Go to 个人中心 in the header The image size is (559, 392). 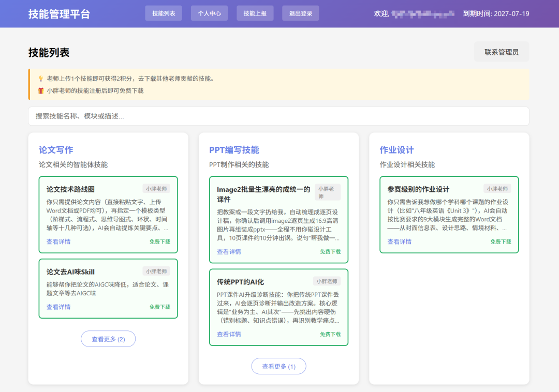(209, 13)
